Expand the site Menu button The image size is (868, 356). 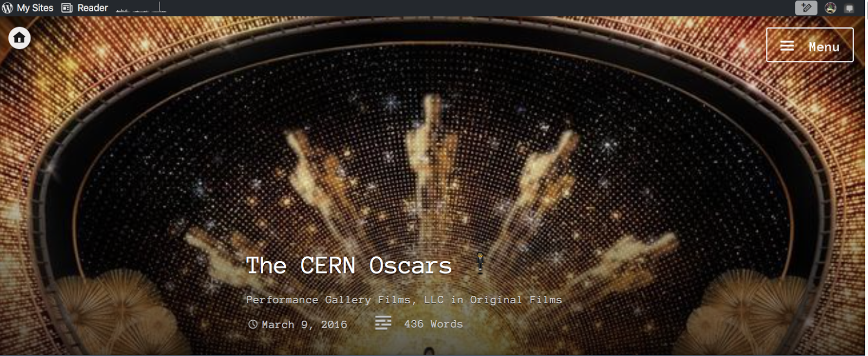810,45
